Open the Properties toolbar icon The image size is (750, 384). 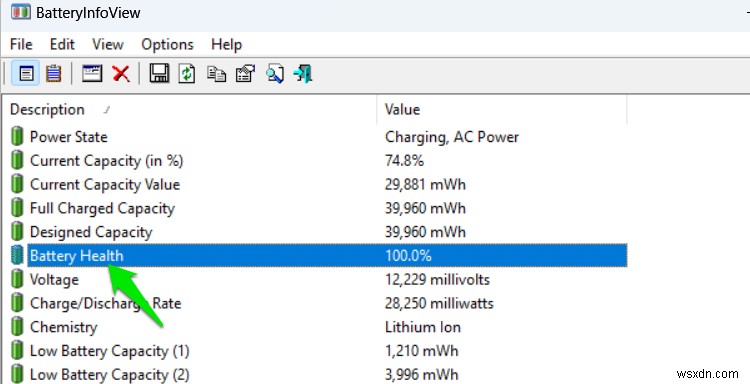point(245,74)
